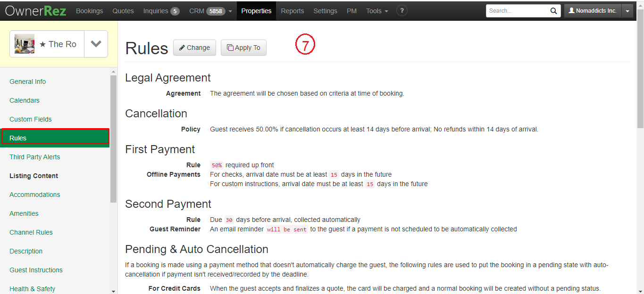
Task: Click the Offline Payments label
Action: coord(174,174)
